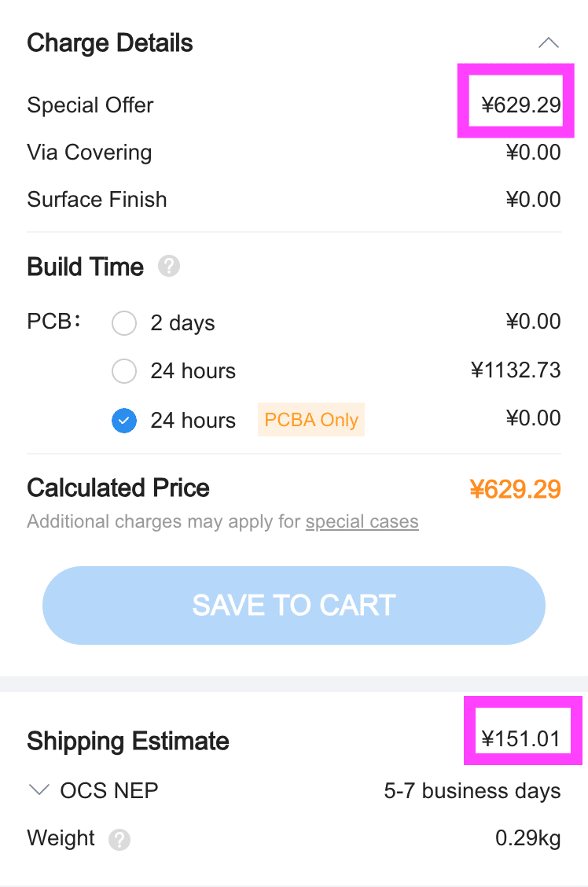Screen dimensions: 588x887
Task: Click the Special Offer price ¥629.29
Action: [520, 105]
